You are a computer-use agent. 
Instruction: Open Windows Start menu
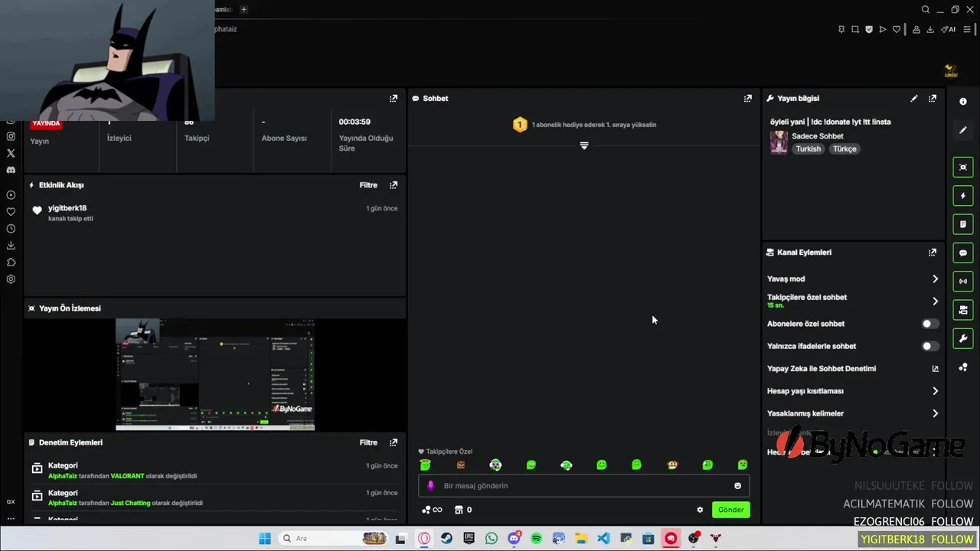(x=265, y=539)
